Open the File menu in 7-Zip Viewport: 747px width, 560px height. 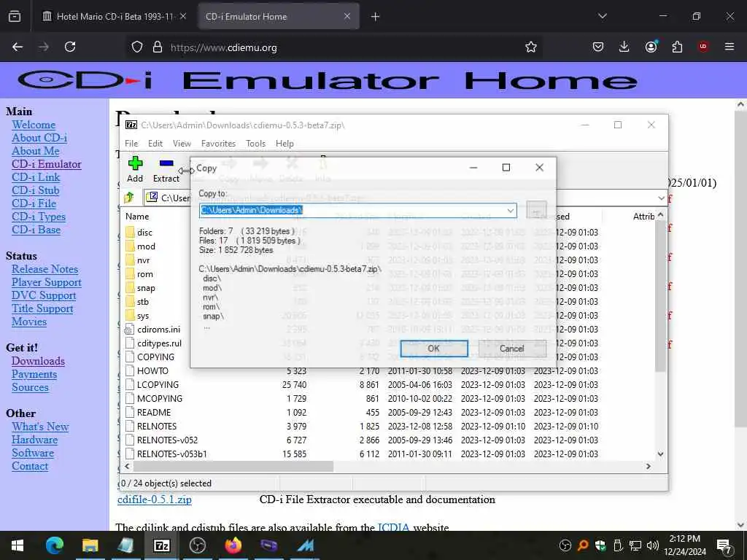tap(131, 144)
